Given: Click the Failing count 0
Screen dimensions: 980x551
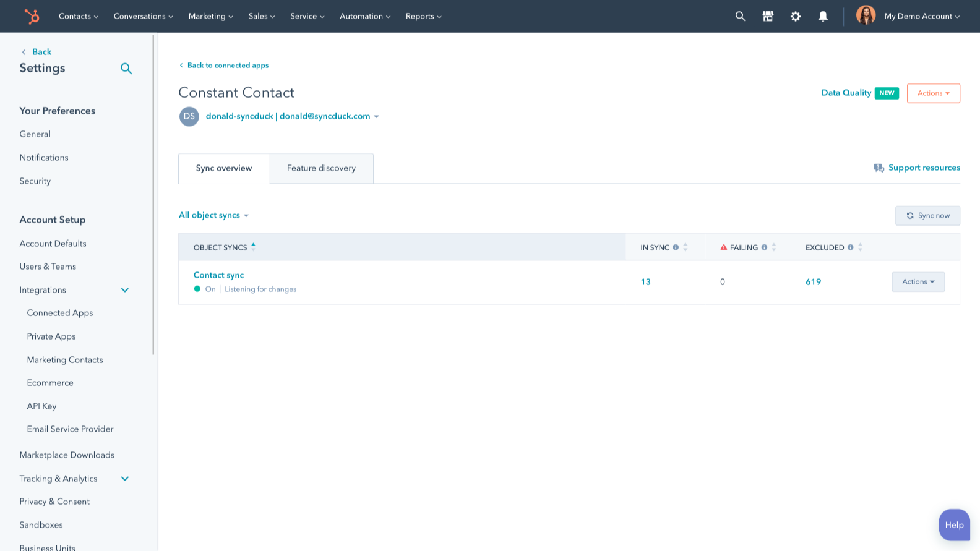Looking at the screenshot, I should [x=722, y=282].
